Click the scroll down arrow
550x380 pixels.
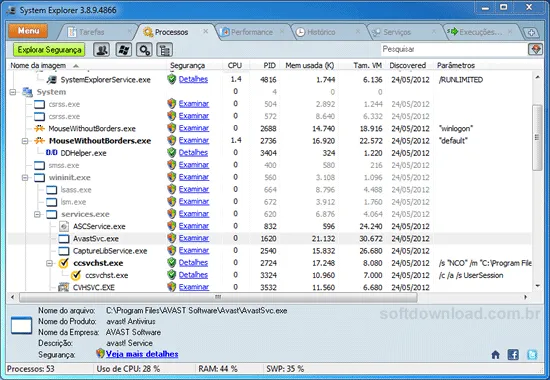[537, 286]
